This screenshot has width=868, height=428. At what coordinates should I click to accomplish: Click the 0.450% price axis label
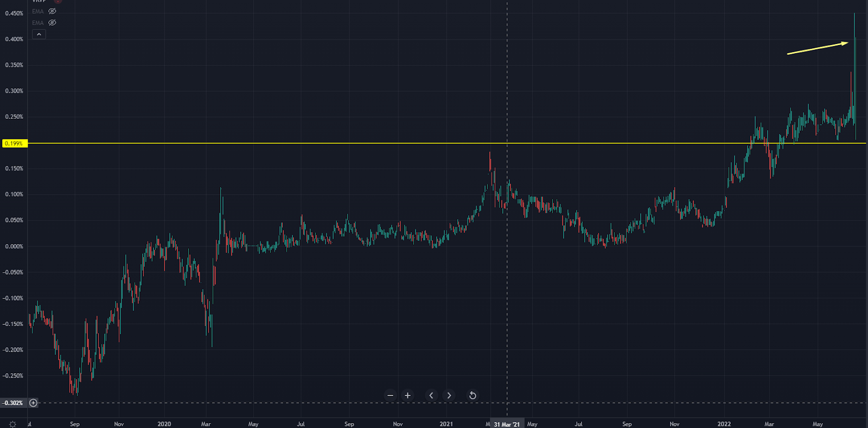click(14, 13)
